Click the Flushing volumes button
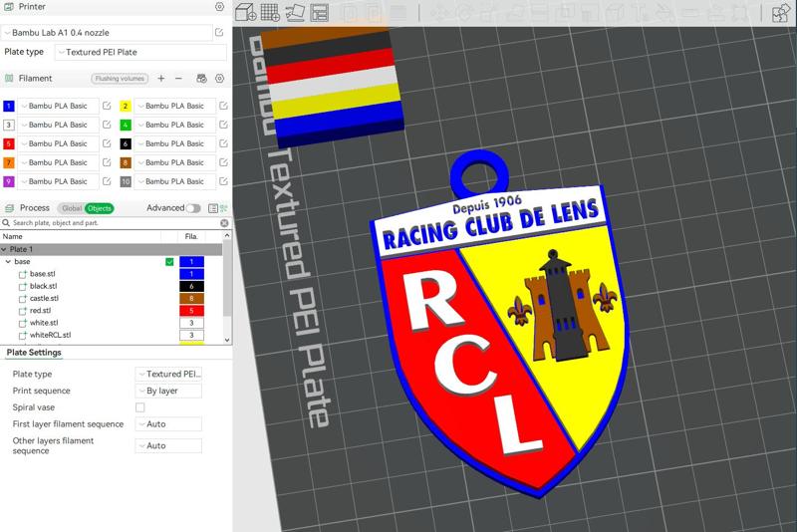 pos(120,79)
